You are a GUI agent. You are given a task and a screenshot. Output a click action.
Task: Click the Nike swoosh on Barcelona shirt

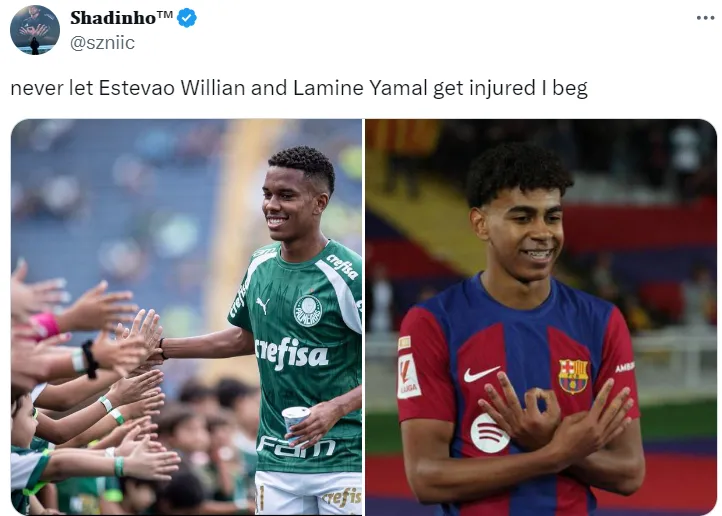481,374
